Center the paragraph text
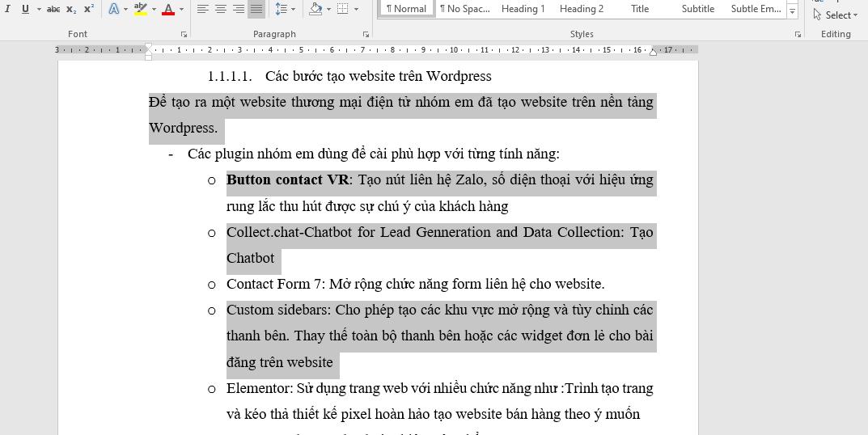The height and width of the screenshot is (435, 868). 220,9
